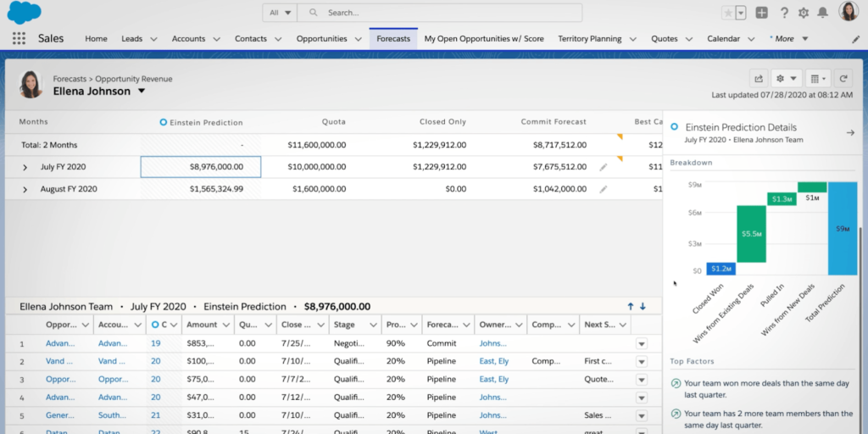Open the search scope All dropdown
This screenshot has width=868, height=434.
coord(280,13)
